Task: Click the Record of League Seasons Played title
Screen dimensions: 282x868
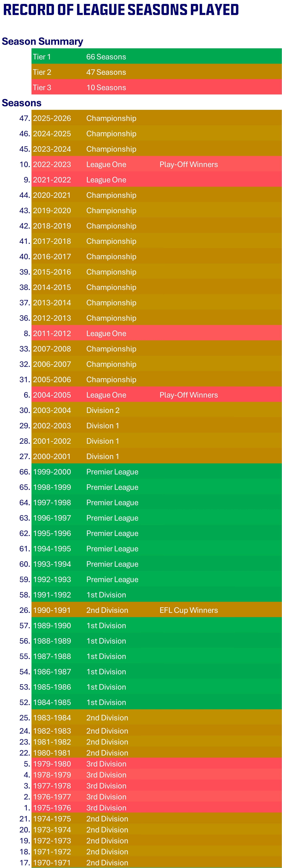Action: coord(121,10)
